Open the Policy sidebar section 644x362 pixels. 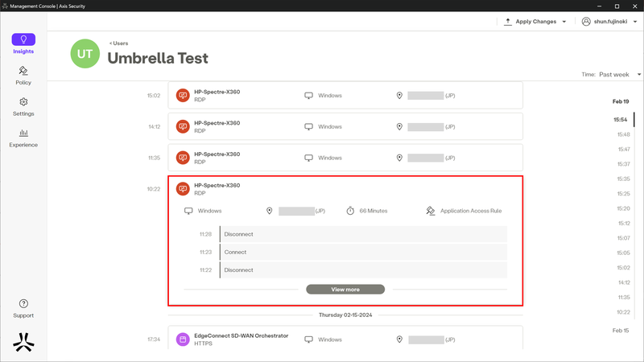click(x=23, y=76)
